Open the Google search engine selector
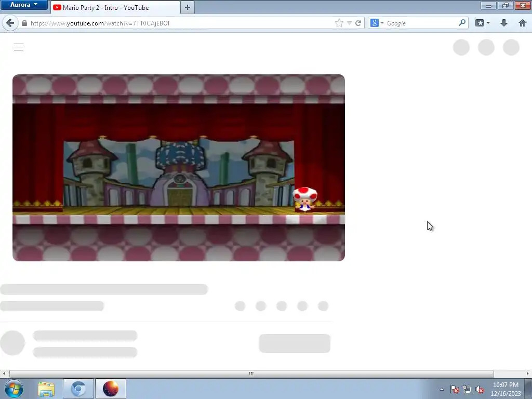The height and width of the screenshot is (399, 532). click(x=377, y=23)
